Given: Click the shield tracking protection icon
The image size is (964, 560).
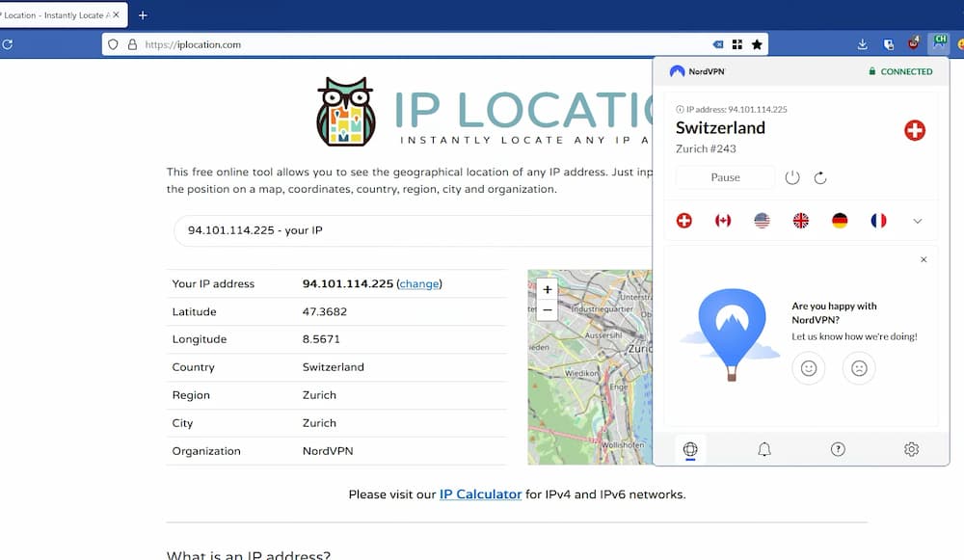Looking at the screenshot, I should coord(113,44).
